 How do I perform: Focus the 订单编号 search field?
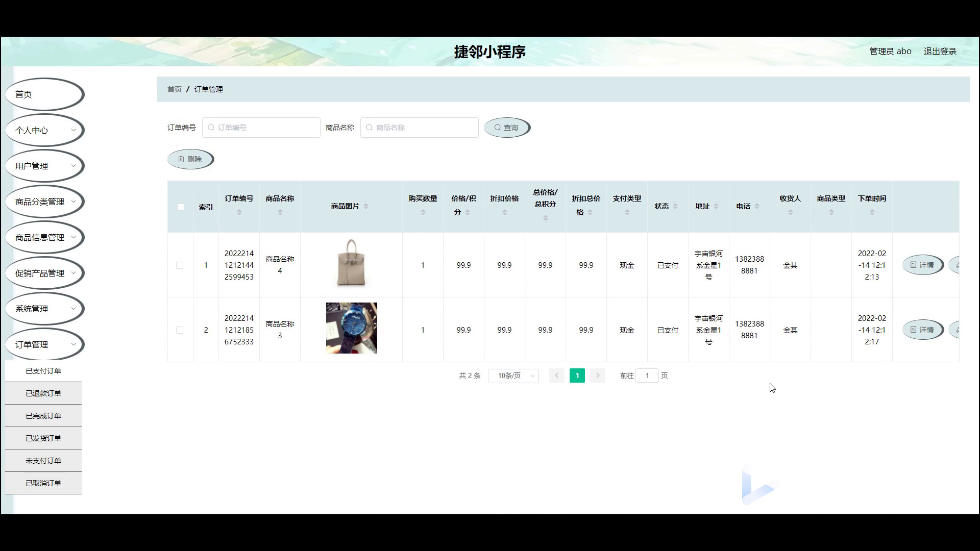tap(261, 128)
